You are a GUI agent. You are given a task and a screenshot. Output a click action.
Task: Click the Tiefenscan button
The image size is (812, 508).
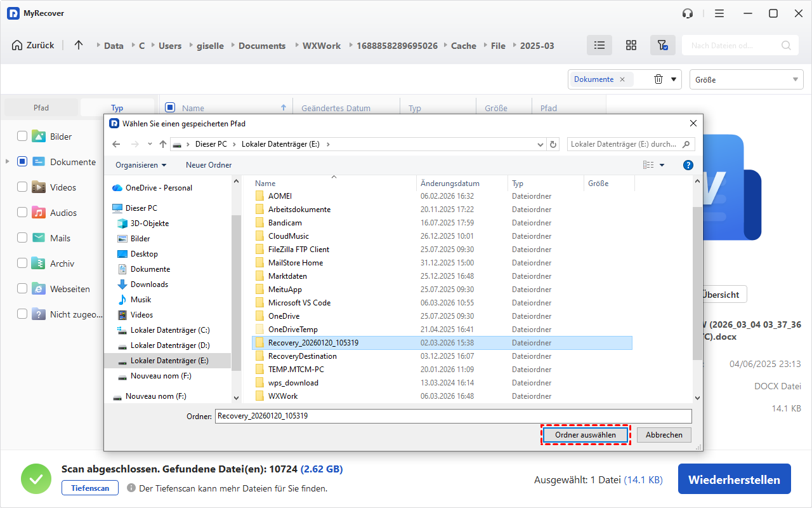pos(89,488)
